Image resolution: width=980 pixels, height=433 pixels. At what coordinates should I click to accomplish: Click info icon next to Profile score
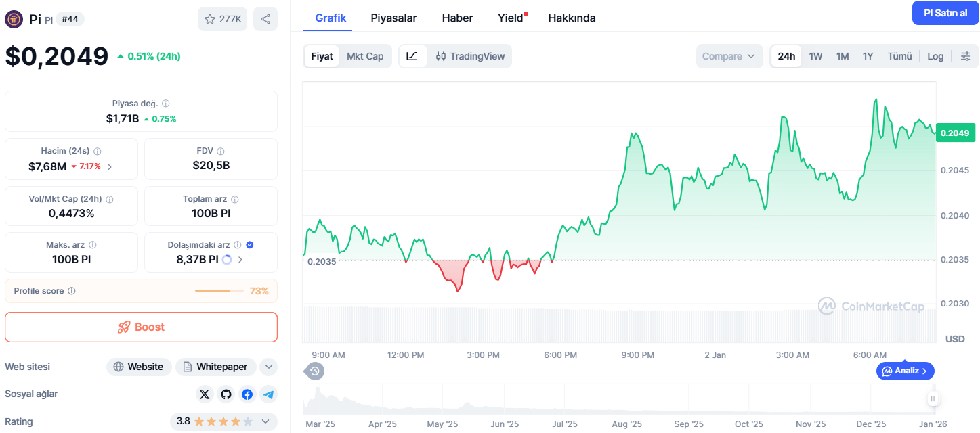72,291
